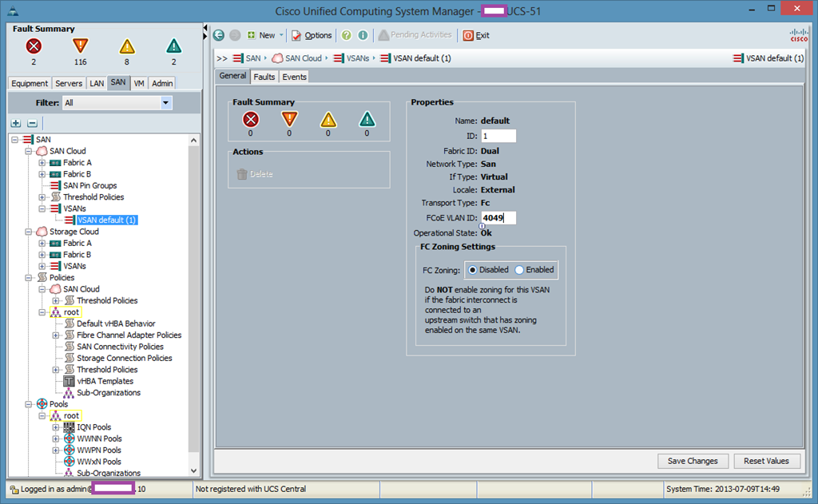Click the back navigation arrow icon
Viewport: 818px width, 504px height.
[219, 35]
